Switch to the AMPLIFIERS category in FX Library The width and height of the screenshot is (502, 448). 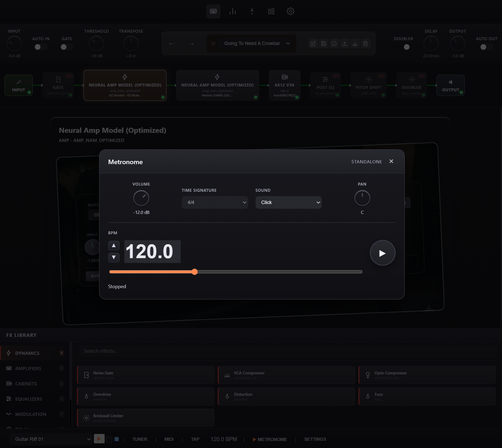(x=28, y=368)
